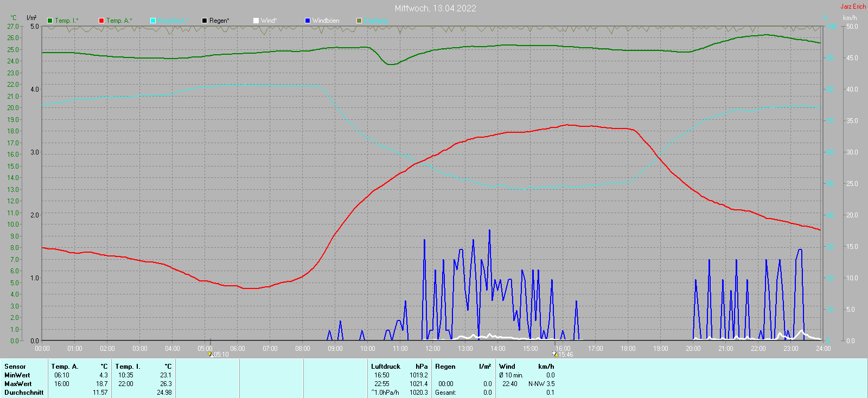Click the '50.0' wind speed axis label
Screen dimensions: 868x398
[x=852, y=27]
